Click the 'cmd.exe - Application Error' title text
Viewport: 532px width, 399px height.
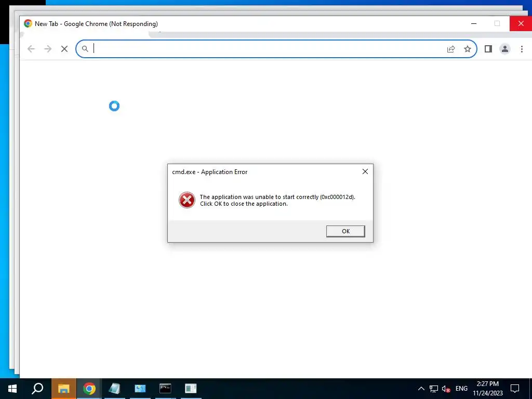tap(210, 172)
